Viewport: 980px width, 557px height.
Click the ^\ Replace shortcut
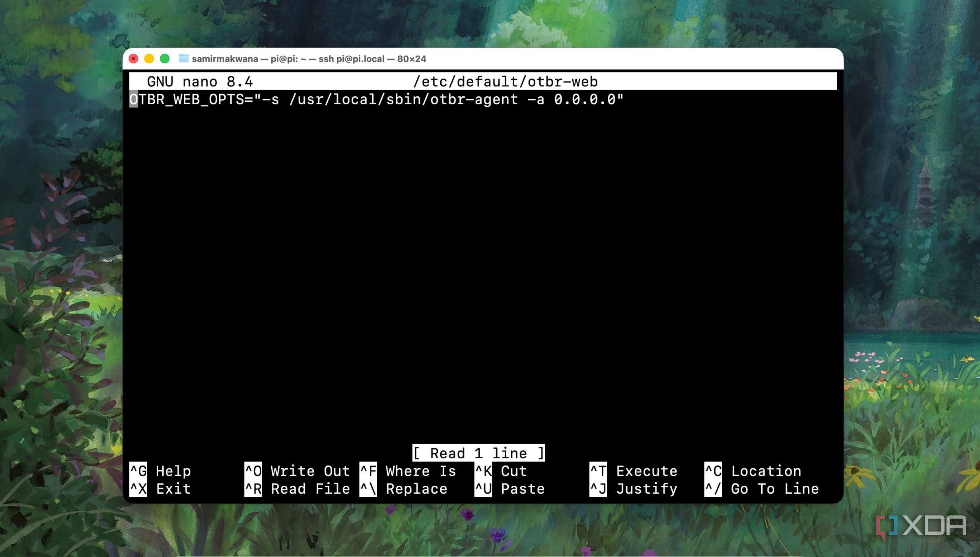pos(404,489)
